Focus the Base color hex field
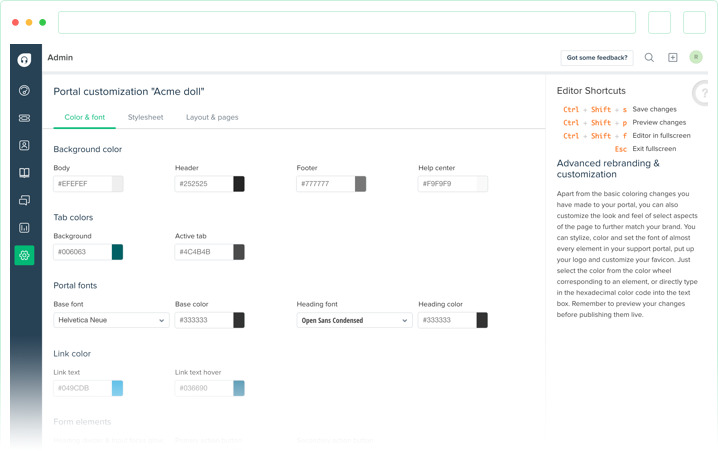The image size is (718, 451). [204, 320]
